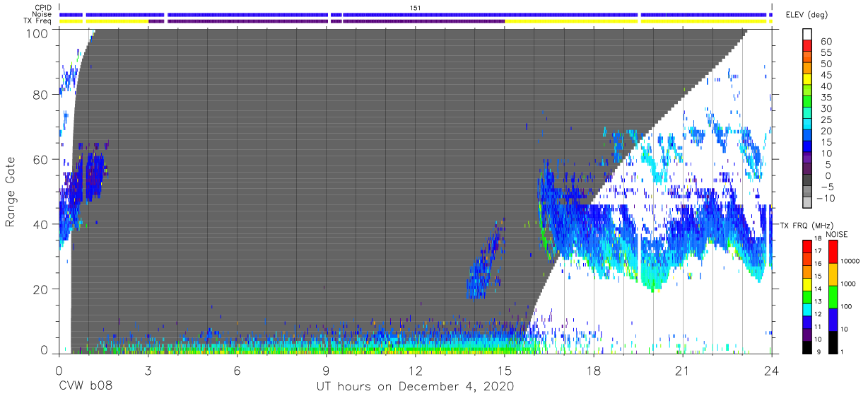Click the CPID label at top left

42,7
